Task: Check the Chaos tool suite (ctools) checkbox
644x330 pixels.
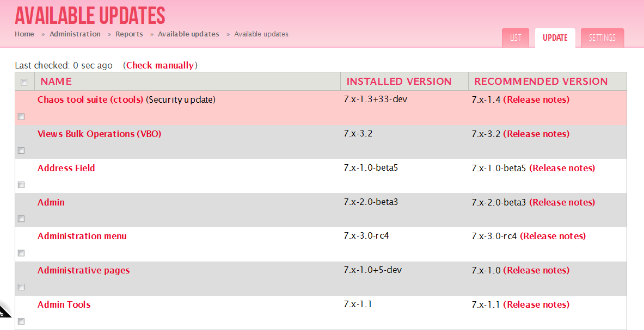Action: [x=21, y=116]
